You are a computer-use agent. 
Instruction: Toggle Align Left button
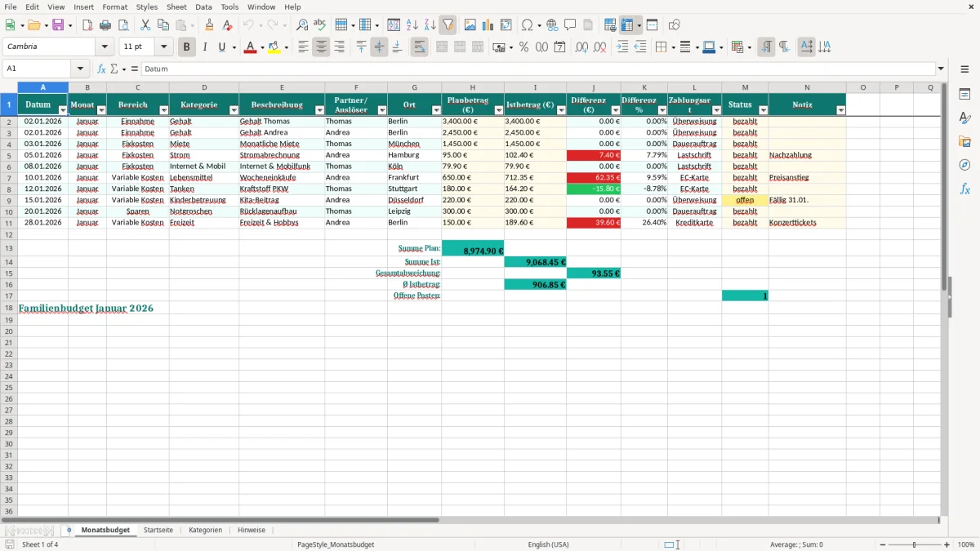pyautogui.click(x=303, y=47)
